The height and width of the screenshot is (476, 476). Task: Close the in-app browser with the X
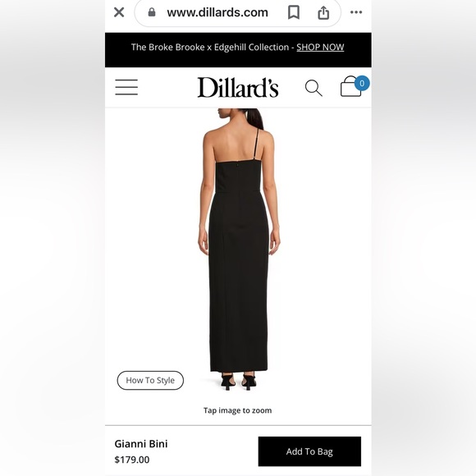pyautogui.click(x=119, y=12)
